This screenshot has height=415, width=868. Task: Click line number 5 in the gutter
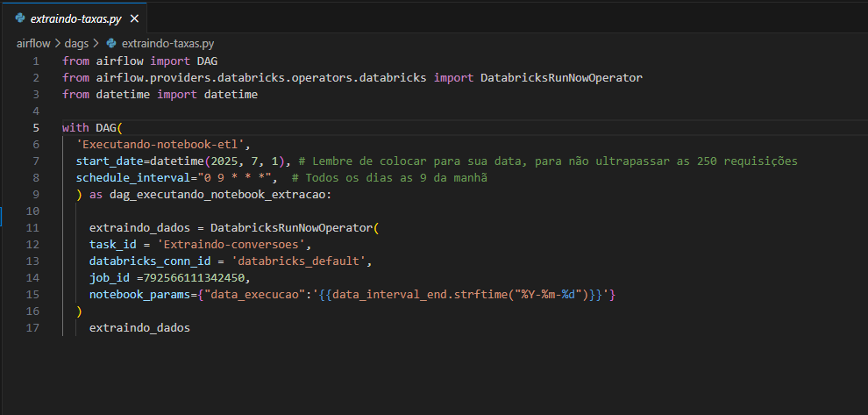[x=36, y=127]
